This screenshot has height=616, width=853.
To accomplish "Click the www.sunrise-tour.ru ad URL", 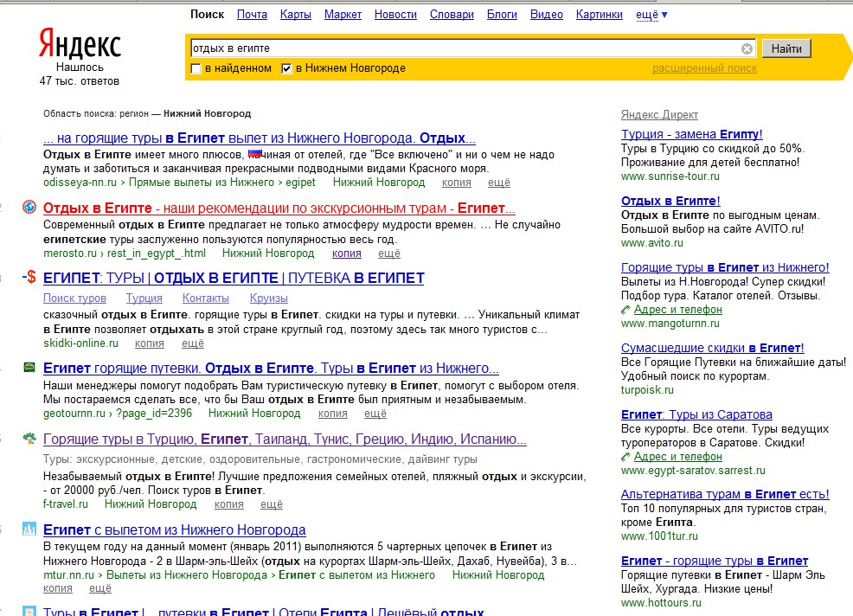I will click(670, 176).
